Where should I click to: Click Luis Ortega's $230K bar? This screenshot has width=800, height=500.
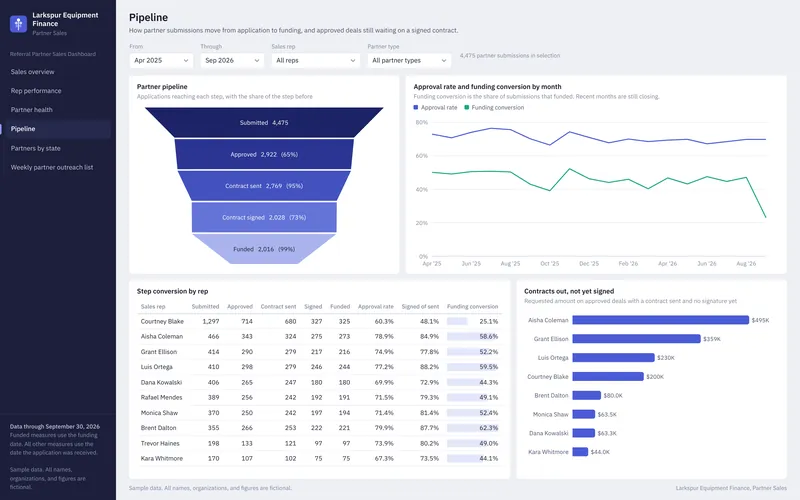613,358
